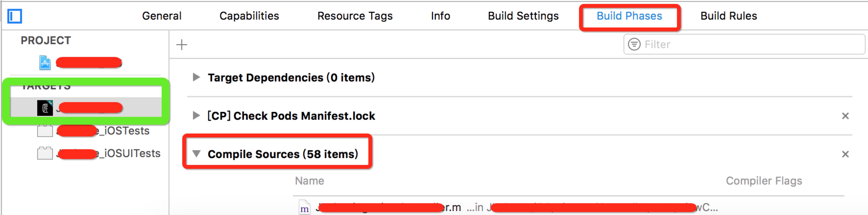Switch to the Build Phases tab

coord(629,16)
